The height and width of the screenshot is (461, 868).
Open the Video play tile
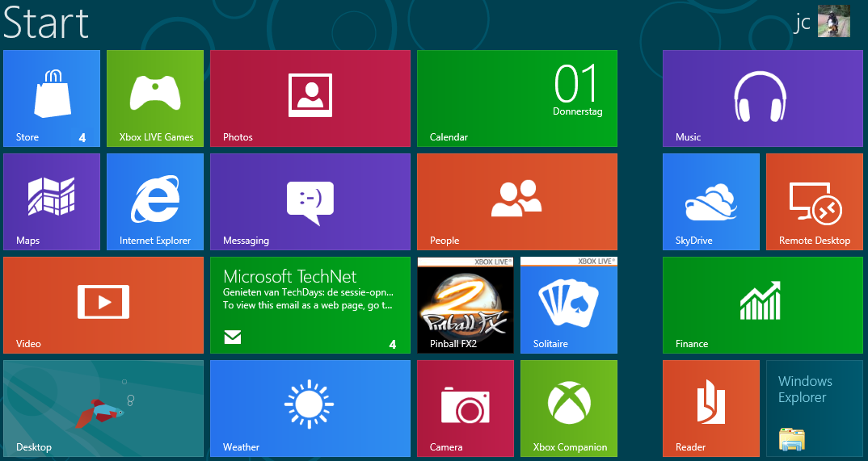(103, 305)
